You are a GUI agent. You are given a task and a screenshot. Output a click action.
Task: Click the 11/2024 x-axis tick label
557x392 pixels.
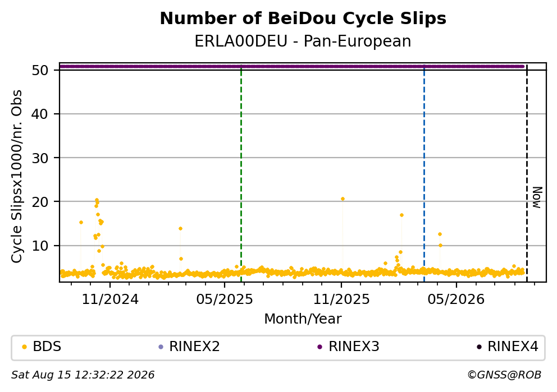tap(110, 300)
